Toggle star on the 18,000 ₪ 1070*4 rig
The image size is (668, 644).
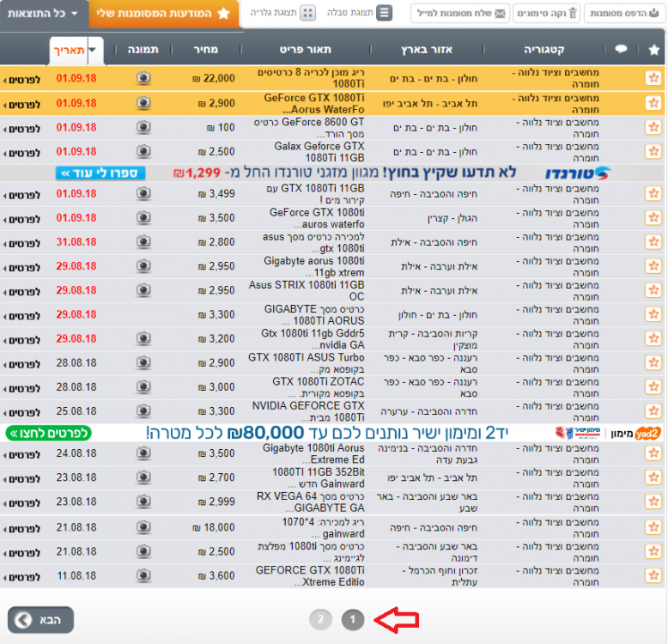tap(653, 527)
